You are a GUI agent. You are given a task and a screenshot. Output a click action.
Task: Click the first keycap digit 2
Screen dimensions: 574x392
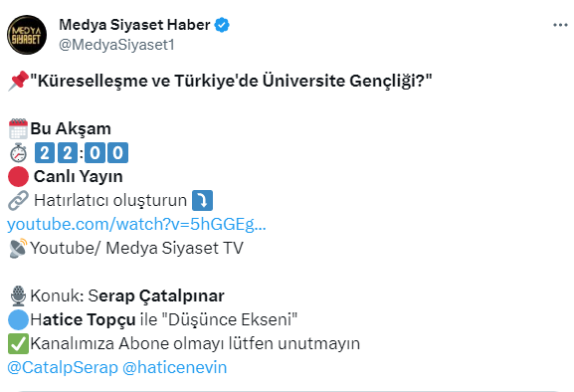45,152
